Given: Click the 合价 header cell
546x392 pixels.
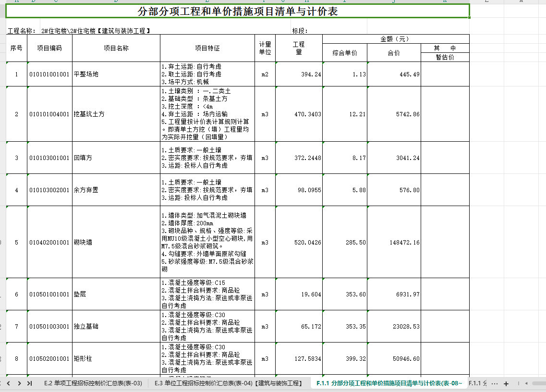Looking at the screenshot, I should pos(394,53).
